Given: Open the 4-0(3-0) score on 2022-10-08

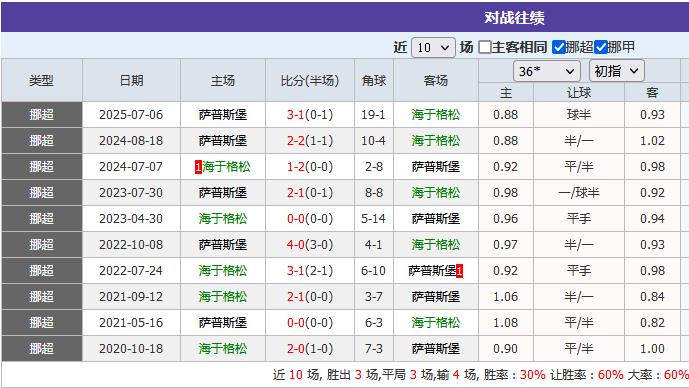Looking at the screenshot, I should pos(310,244).
